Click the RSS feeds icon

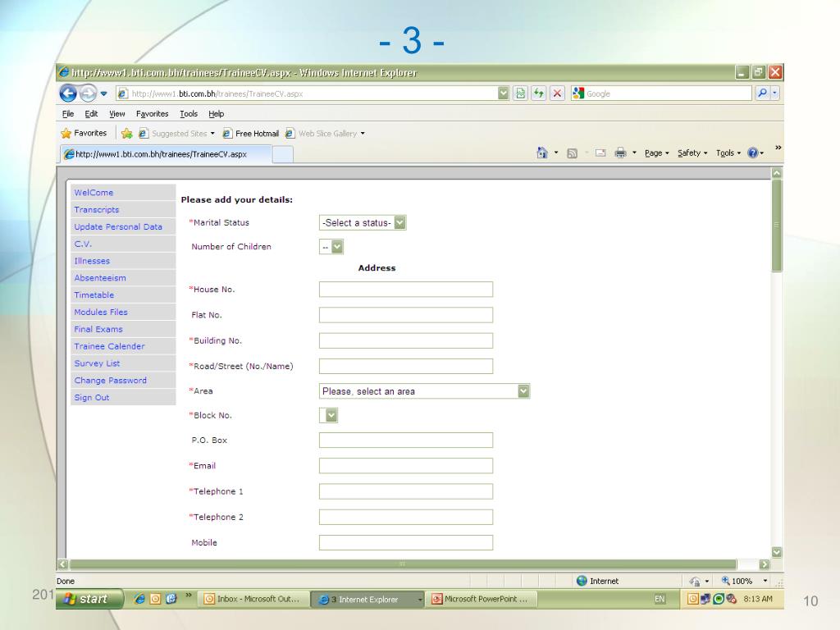point(572,153)
